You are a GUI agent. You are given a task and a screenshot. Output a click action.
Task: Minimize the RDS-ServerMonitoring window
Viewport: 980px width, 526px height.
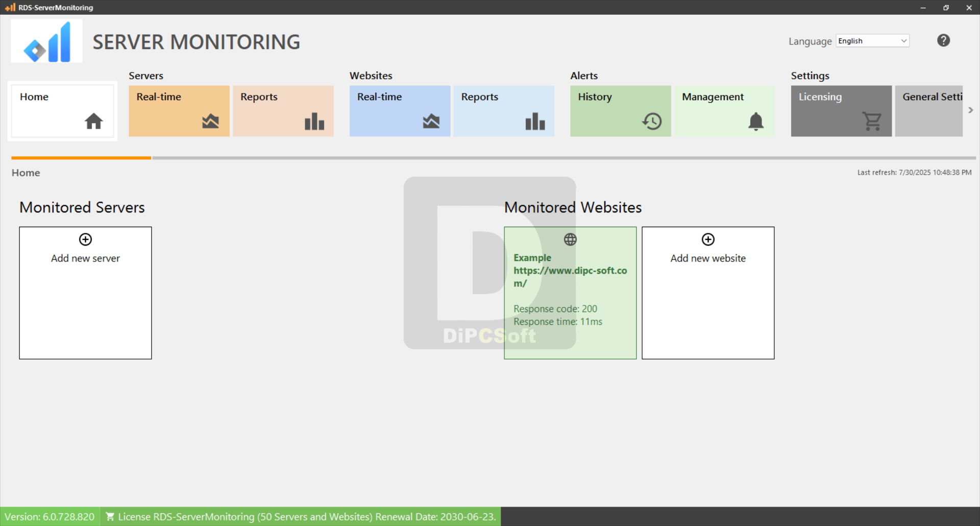(x=923, y=8)
